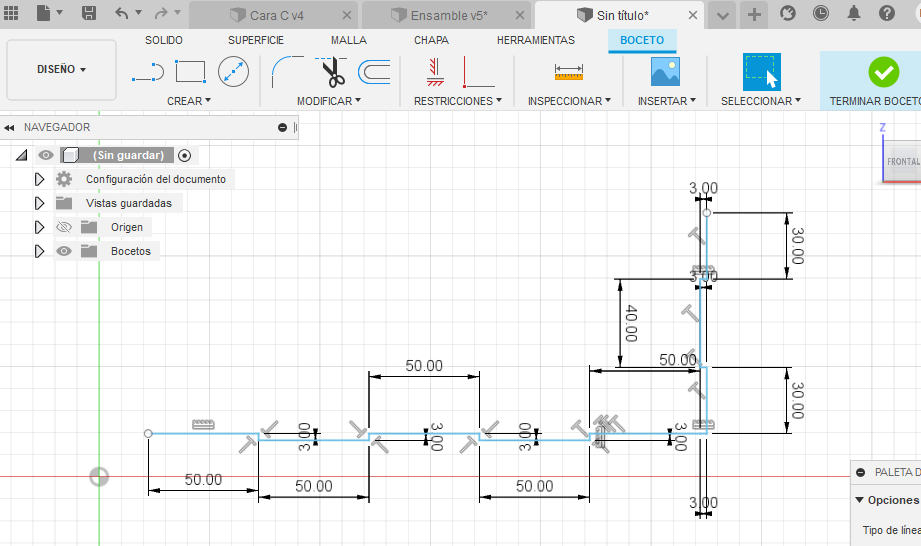The height and width of the screenshot is (546, 921).
Task: Select the Line tool in Crear
Action: click(148, 72)
